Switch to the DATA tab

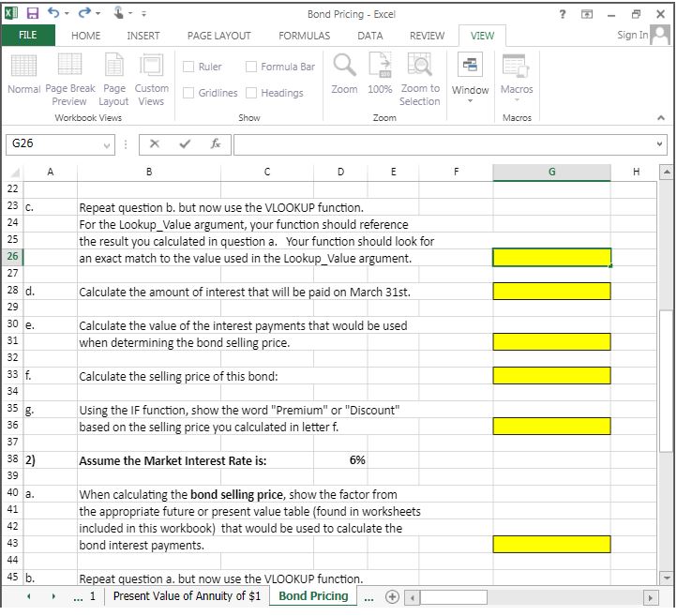(x=370, y=36)
